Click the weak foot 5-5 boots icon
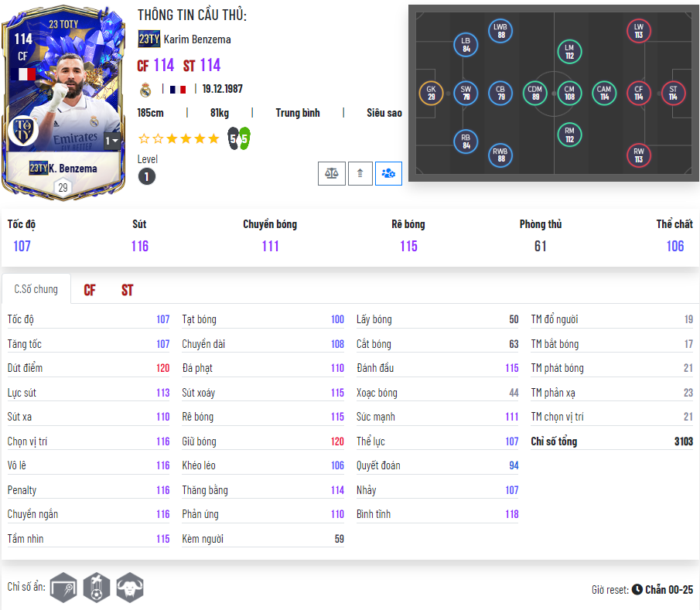 [x=239, y=138]
